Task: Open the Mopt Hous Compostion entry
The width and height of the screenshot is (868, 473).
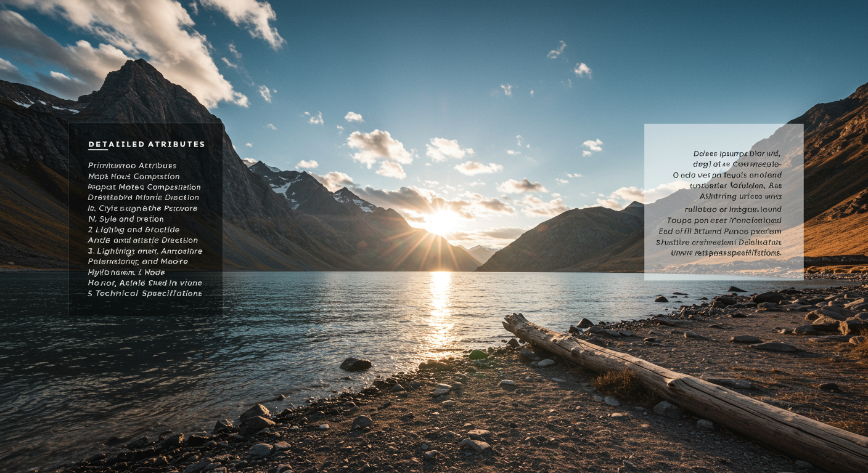Action: click(x=134, y=177)
